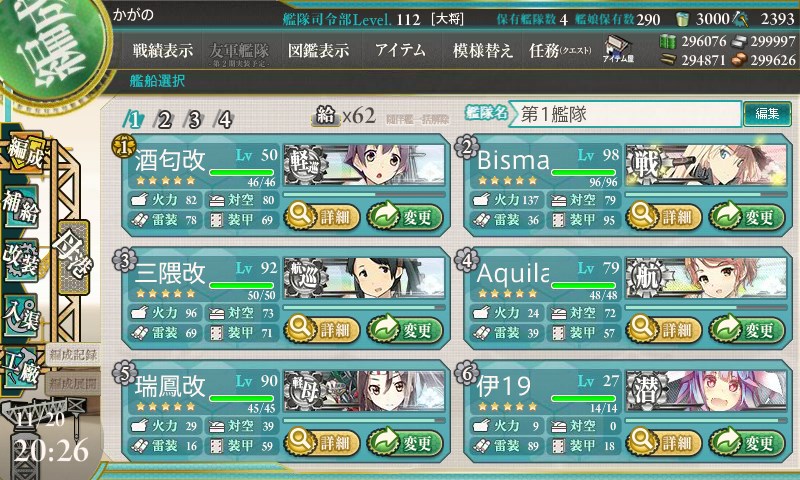Select the 補給 supply sidebar icon
Image resolution: width=800 pixels, height=480 pixels.
22,206
